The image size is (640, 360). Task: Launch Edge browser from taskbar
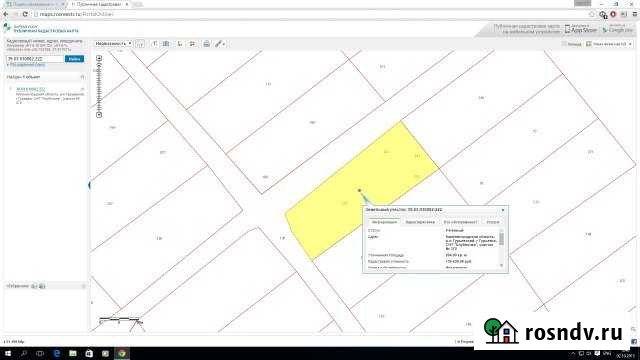coord(57,353)
